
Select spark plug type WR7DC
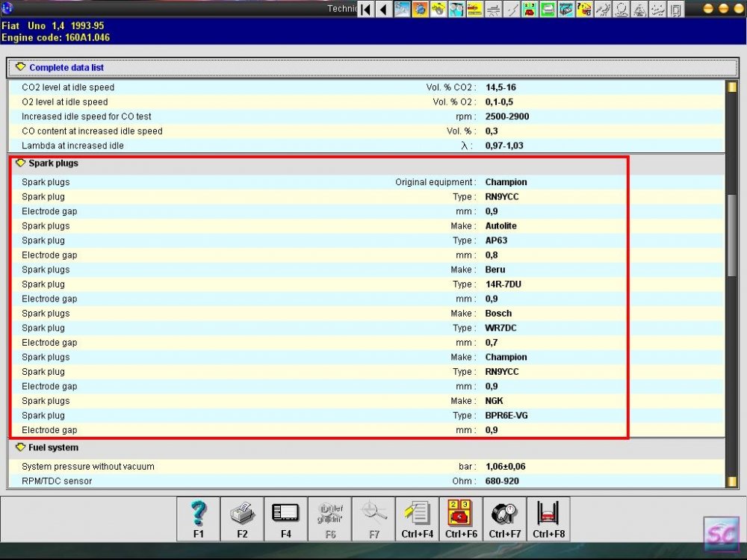pyautogui.click(x=500, y=328)
